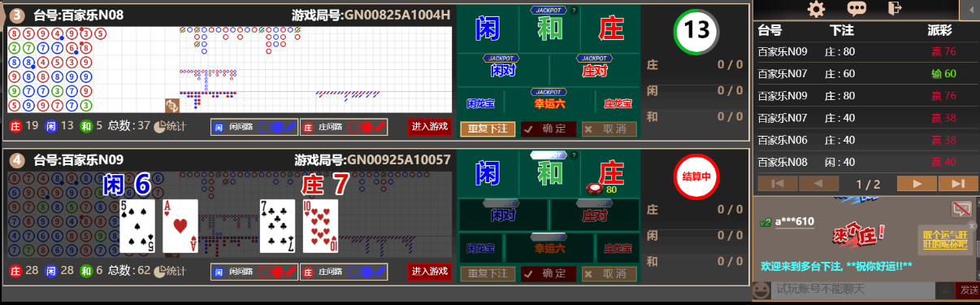This screenshot has height=305, width=980.
Task: Click the ace of hearts card
Action: coord(180,226)
